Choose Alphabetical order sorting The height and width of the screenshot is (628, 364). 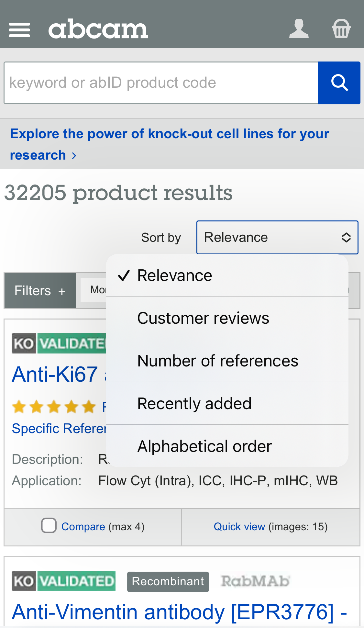pos(204,446)
